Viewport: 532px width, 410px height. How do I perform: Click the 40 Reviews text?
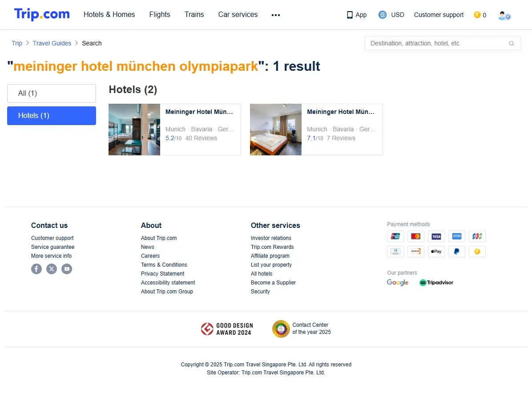point(201,138)
